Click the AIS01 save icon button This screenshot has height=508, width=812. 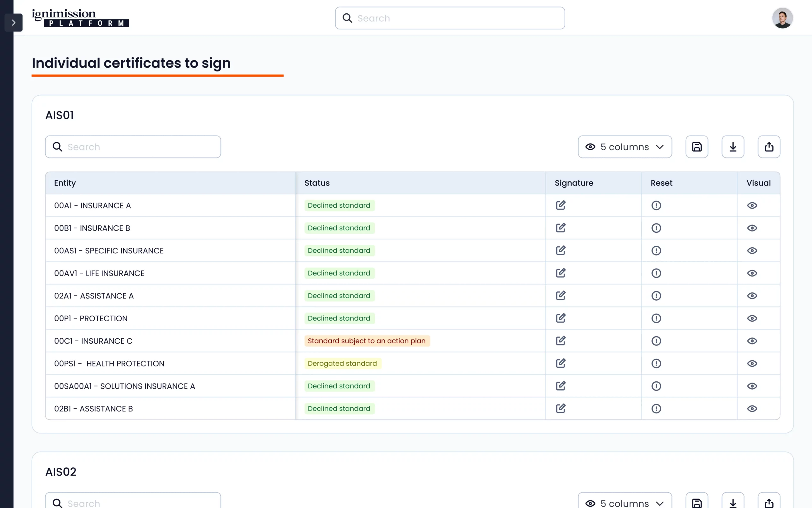[697, 147]
